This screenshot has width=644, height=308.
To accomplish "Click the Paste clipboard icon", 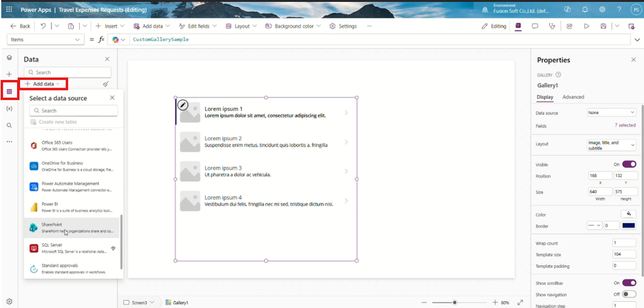I will pos(70,26).
